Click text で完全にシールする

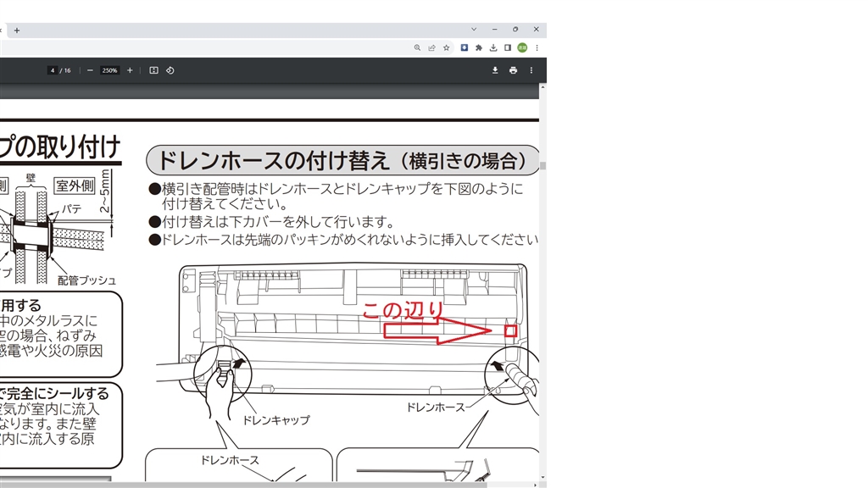(x=55, y=393)
